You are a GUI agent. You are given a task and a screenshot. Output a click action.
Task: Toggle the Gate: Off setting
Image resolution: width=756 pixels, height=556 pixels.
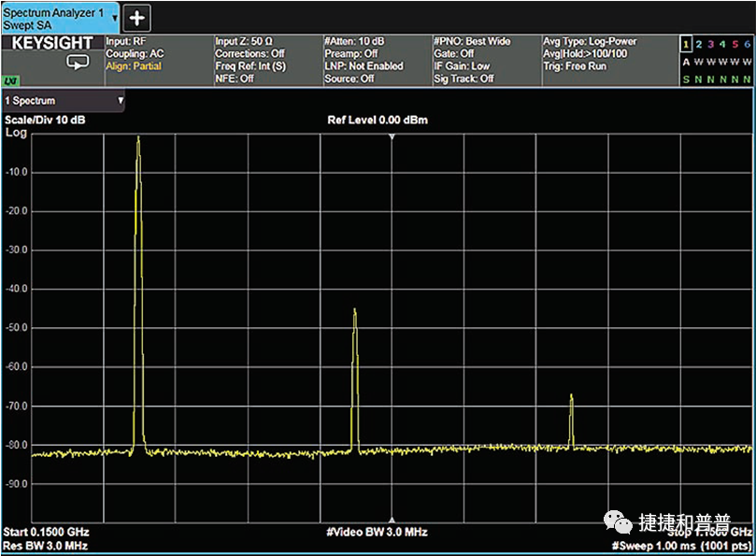(454, 54)
